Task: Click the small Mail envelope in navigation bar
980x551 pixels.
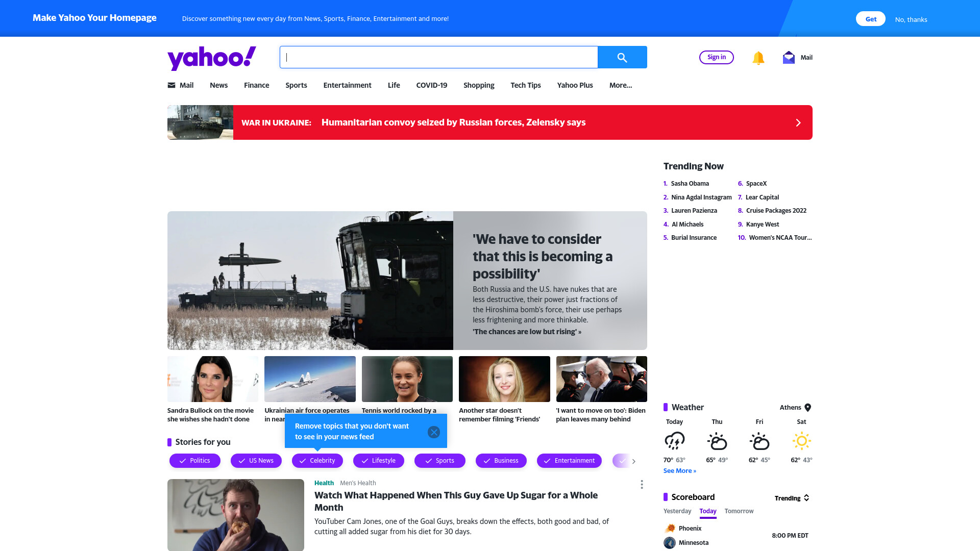Action: (171, 85)
